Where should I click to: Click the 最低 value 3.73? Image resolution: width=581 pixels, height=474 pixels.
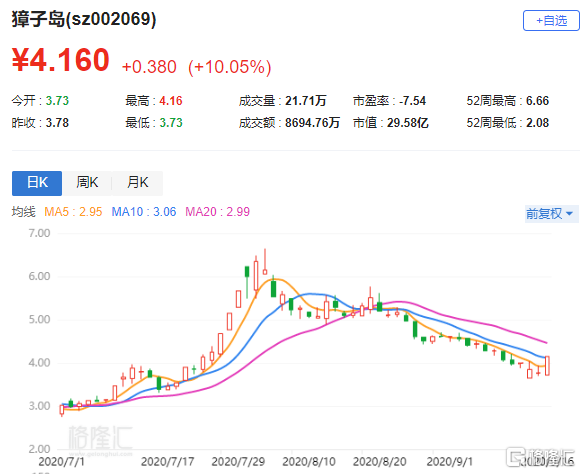171,123
